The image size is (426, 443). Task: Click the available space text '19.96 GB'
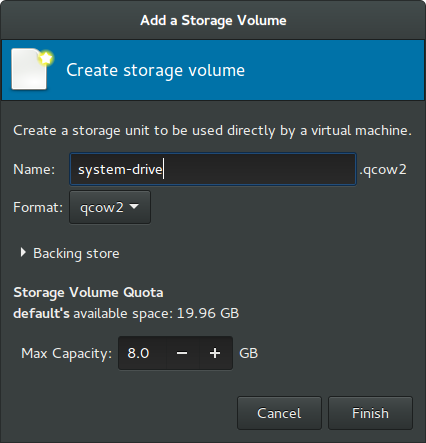pos(208,313)
